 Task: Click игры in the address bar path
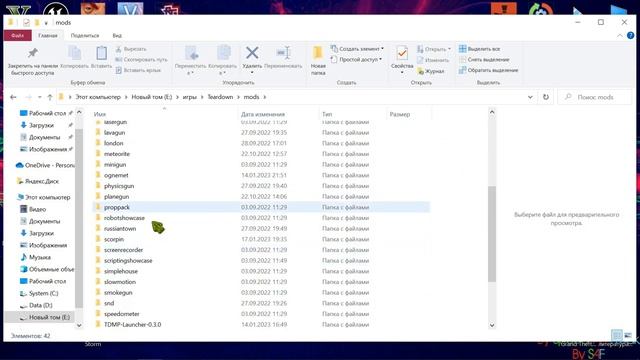pyautogui.click(x=190, y=97)
